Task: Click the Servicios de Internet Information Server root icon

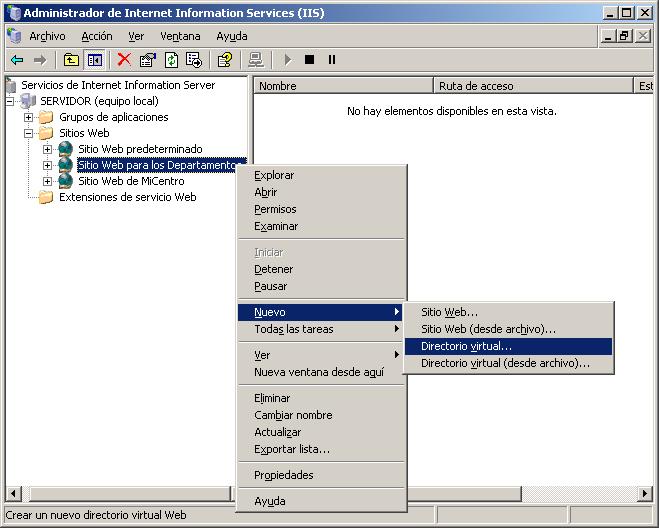Action: click(x=11, y=85)
